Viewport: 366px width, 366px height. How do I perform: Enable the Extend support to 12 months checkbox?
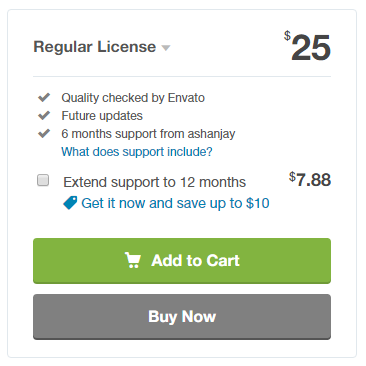click(x=43, y=180)
